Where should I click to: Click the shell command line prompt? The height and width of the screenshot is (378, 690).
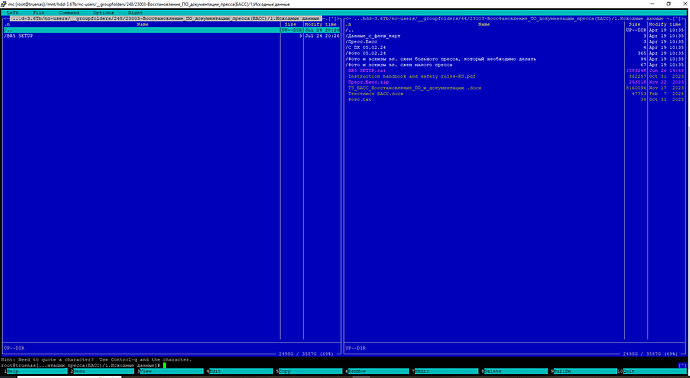pos(82,365)
